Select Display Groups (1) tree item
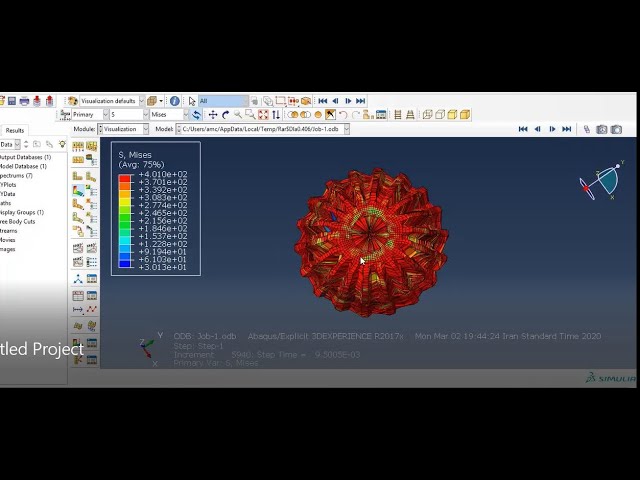Image resolution: width=640 pixels, height=480 pixels. tap(22, 212)
